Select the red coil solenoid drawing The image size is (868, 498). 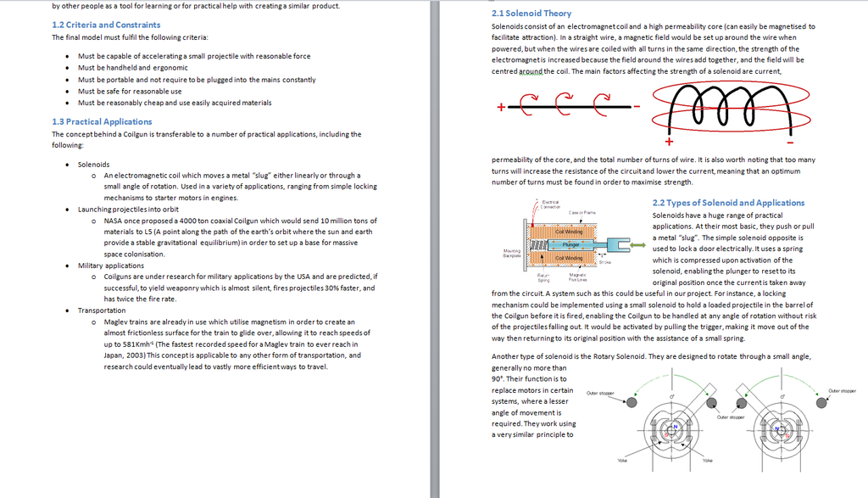pyautogui.click(x=731, y=114)
